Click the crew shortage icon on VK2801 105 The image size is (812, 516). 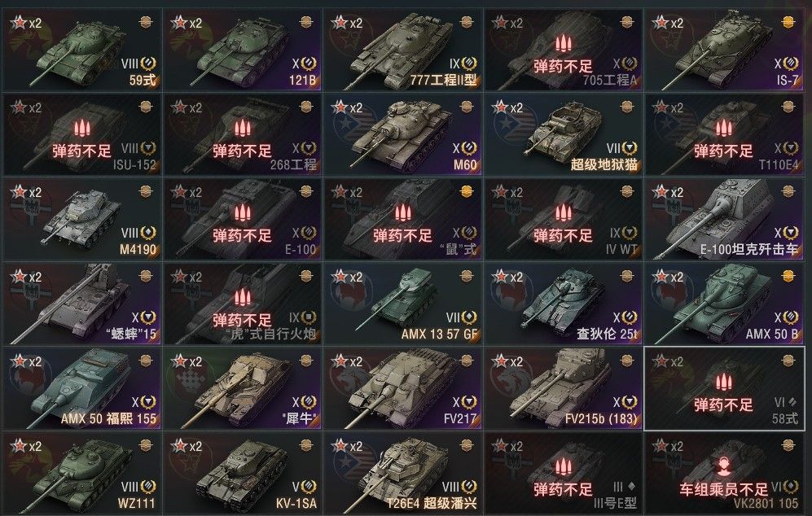point(724,466)
